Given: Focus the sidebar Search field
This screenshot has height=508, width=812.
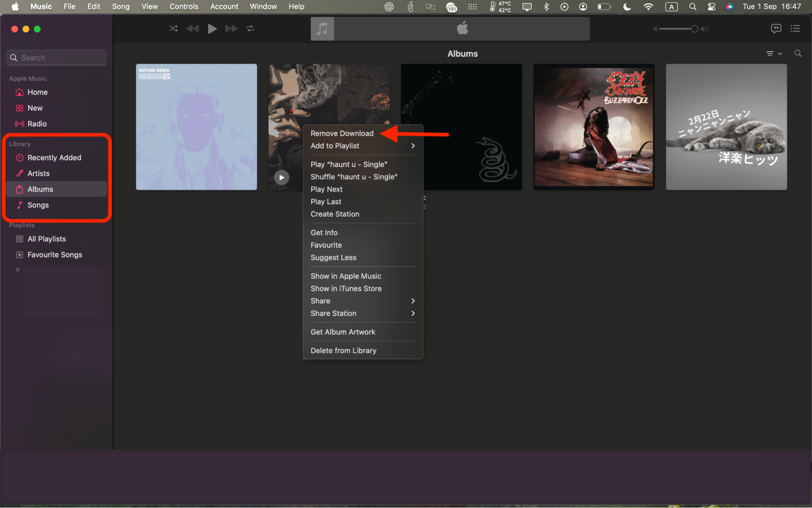Looking at the screenshot, I should 56,58.
